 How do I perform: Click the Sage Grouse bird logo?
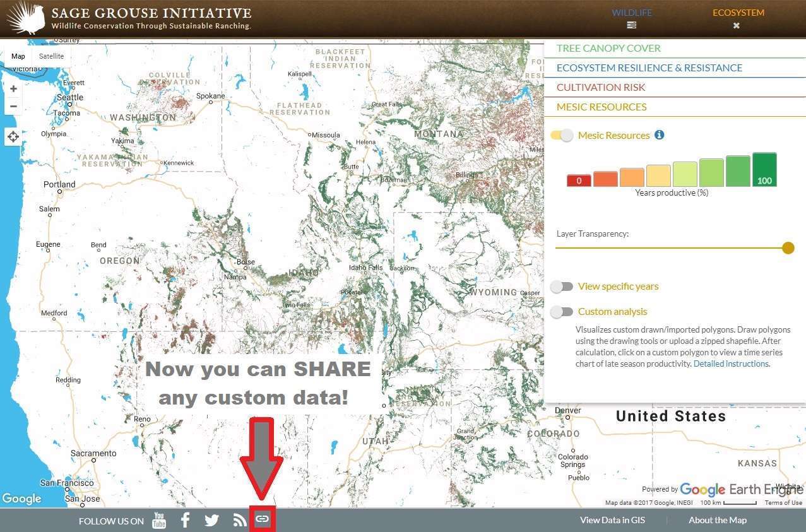(25, 18)
